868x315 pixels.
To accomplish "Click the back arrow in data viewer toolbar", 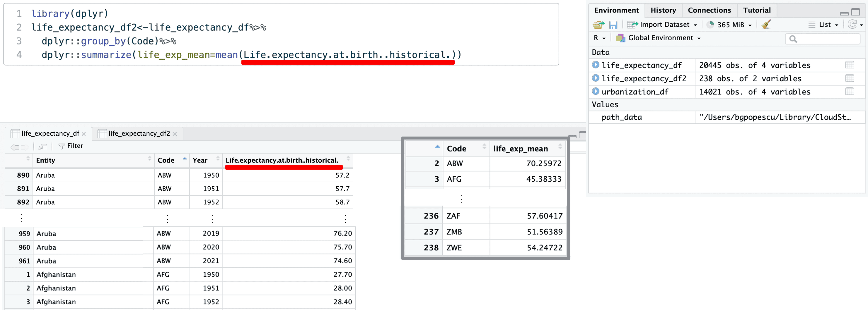I will [x=14, y=147].
